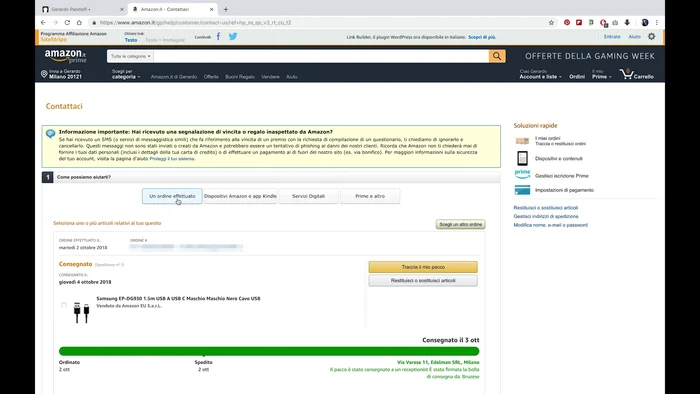Click Scegli un altro ordine button
Screen dimensions: 700x394
pos(461,224)
